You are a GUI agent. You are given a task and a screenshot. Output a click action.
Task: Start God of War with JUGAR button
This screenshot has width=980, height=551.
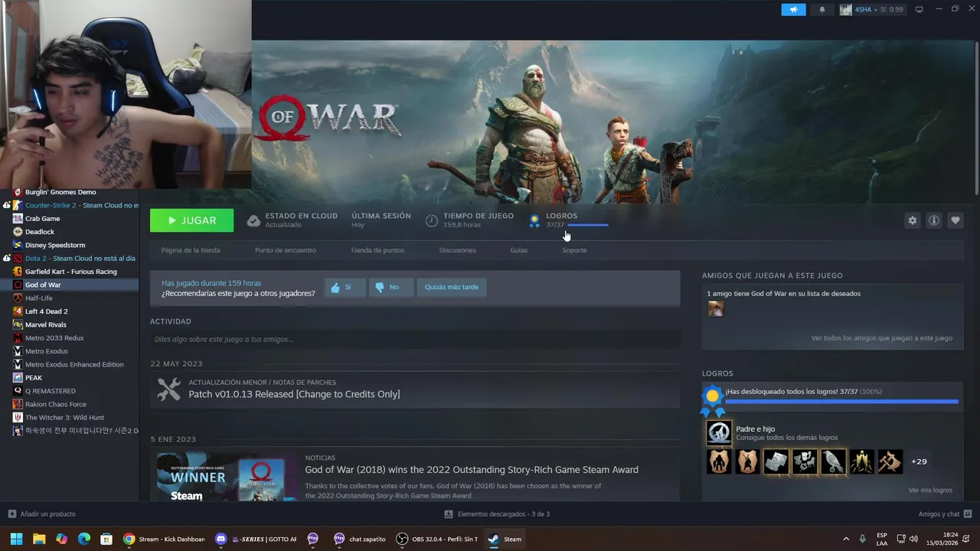tap(191, 220)
